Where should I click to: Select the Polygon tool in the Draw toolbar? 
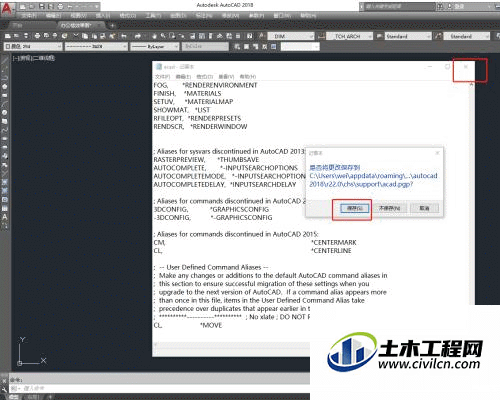point(5,87)
